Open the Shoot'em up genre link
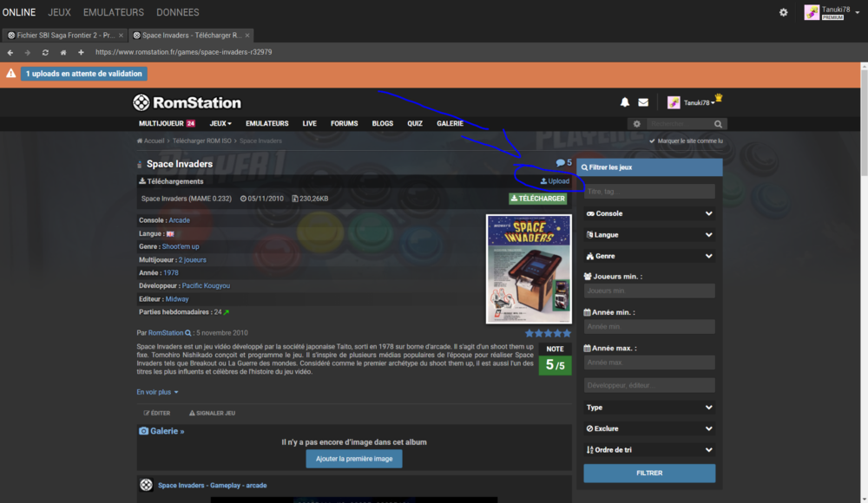Screen dimensions: 868x503 pyautogui.click(x=181, y=247)
